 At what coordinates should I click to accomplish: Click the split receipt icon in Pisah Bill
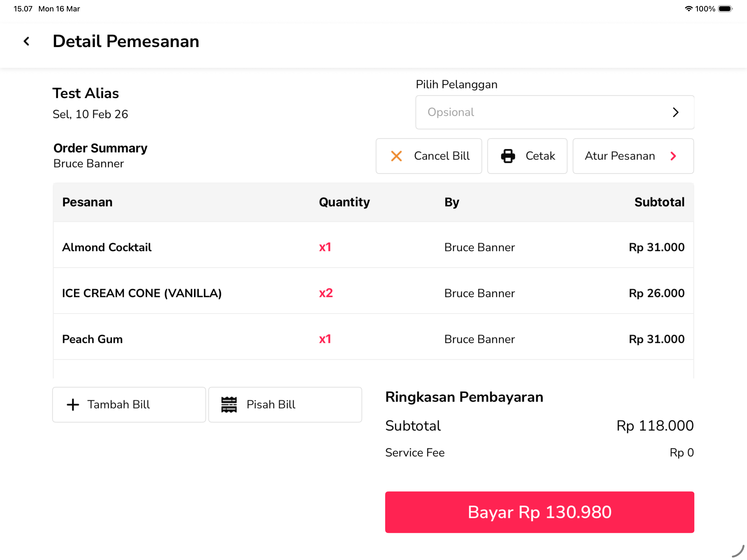pos(229,404)
